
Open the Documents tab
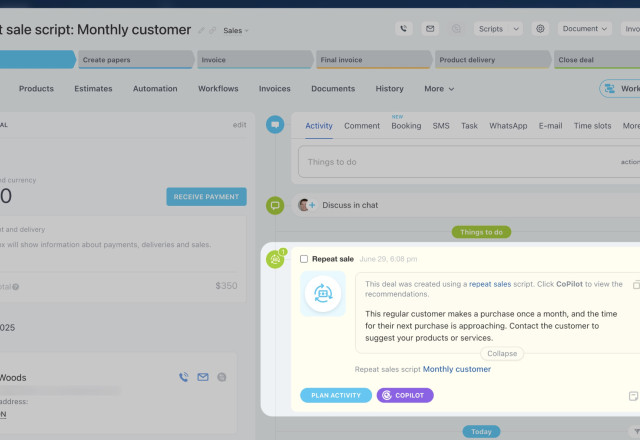point(333,89)
